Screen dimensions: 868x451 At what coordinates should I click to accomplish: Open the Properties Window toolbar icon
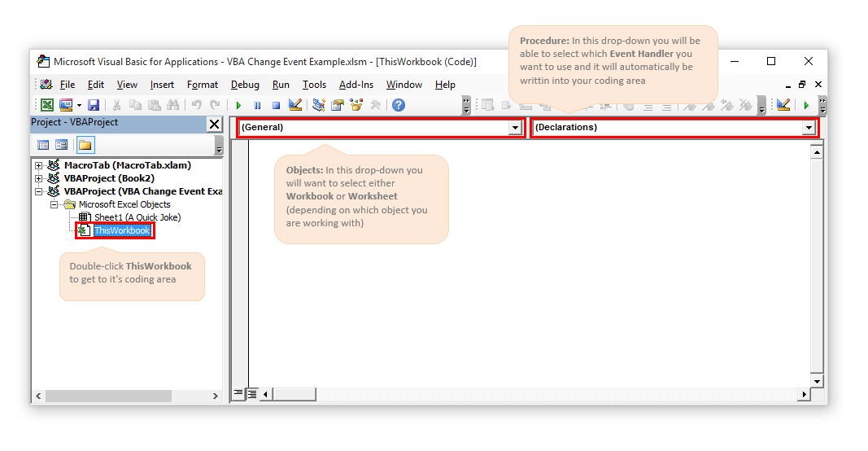point(337,105)
